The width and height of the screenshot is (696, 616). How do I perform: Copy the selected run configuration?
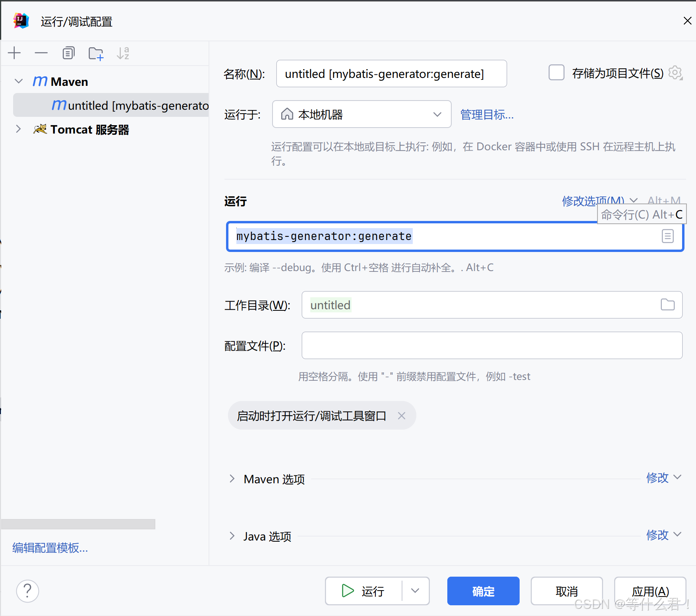(x=68, y=53)
